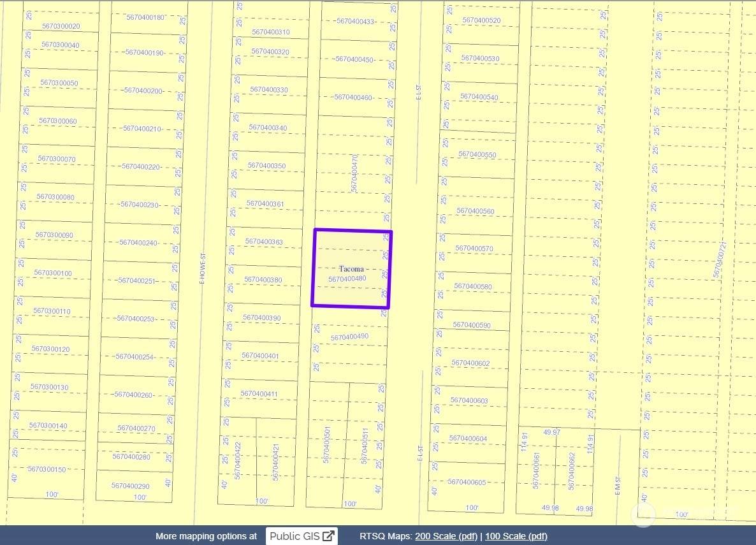This screenshot has width=756, height=545.
Task: Select parcel 5670400490 on the map
Action: [x=349, y=337]
